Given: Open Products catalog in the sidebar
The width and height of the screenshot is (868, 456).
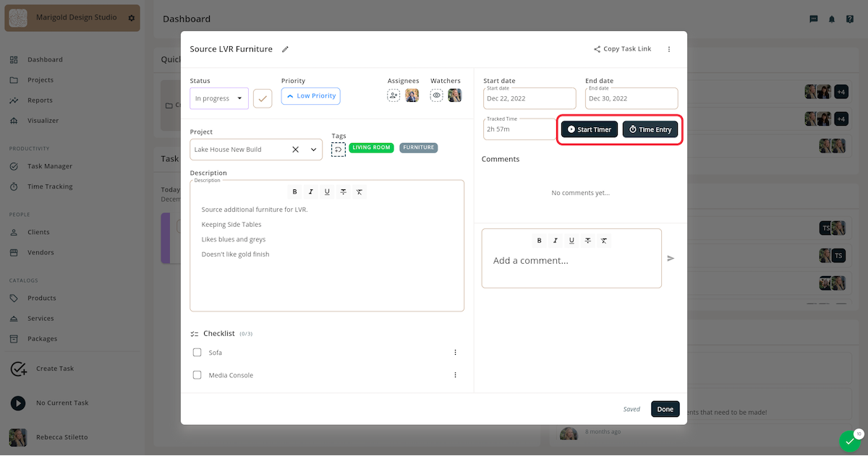Looking at the screenshot, I should click(42, 298).
